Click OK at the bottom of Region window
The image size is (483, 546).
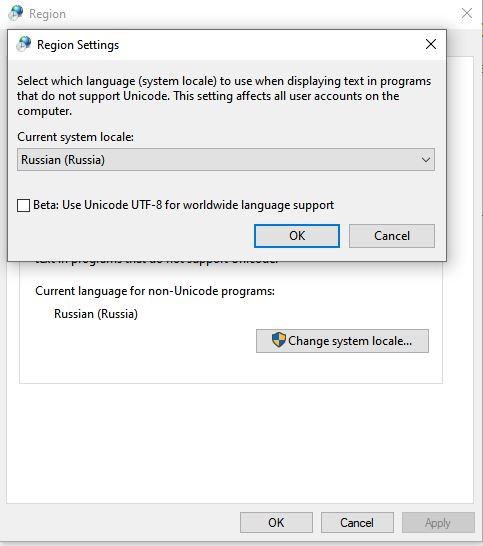[276, 522]
